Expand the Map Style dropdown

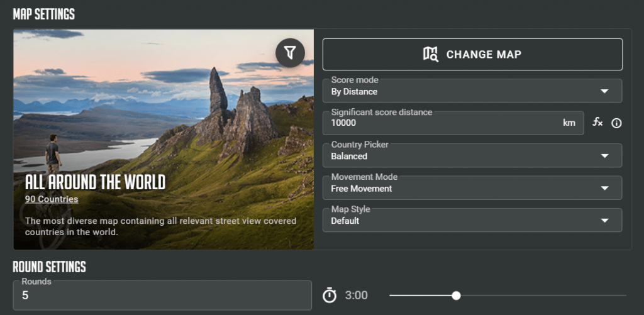tap(472, 220)
